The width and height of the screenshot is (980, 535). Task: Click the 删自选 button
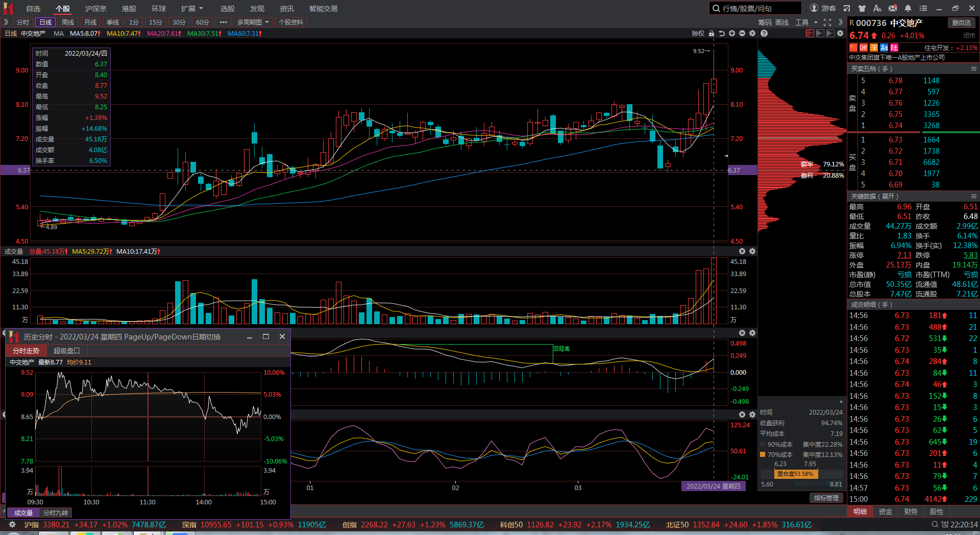tap(961, 23)
